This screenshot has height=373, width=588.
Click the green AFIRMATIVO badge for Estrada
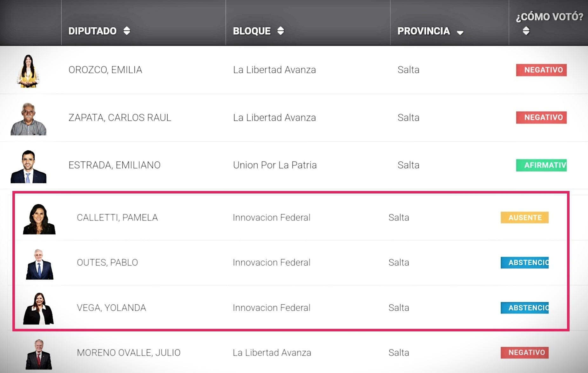tap(541, 165)
